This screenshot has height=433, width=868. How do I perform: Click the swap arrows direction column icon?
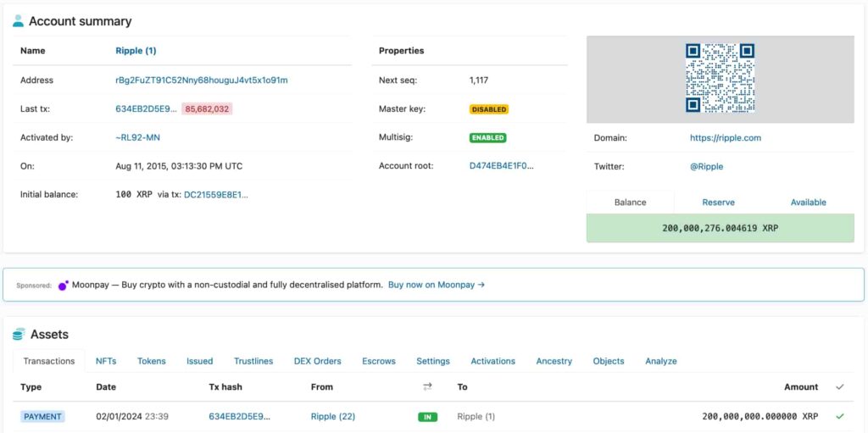pyautogui.click(x=427, y=387)
